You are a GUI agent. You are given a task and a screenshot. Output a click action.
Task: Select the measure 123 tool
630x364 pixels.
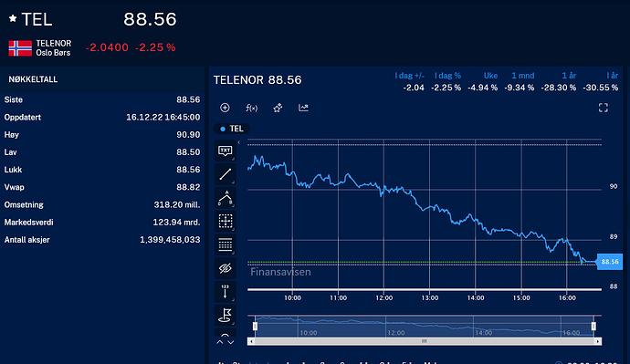point(225,292)
